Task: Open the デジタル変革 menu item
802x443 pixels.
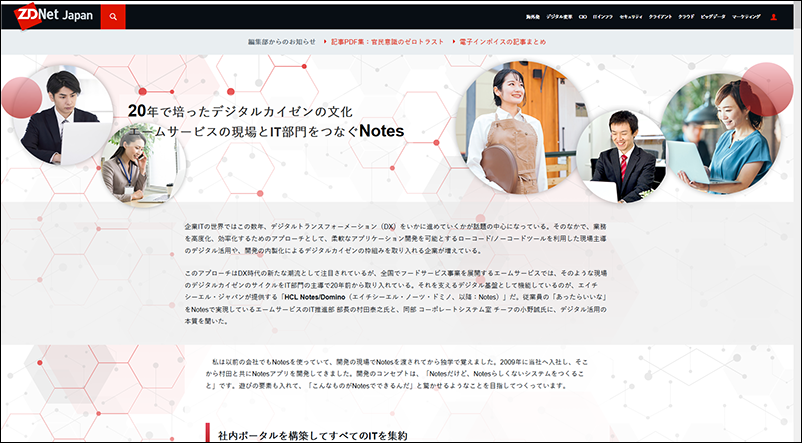Action: pos(559,17)
